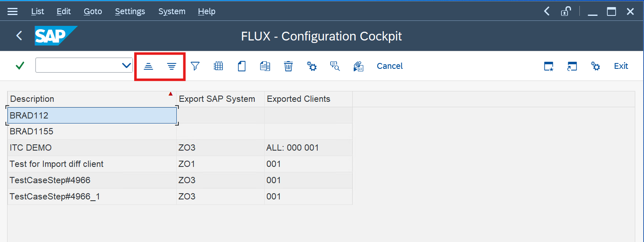Open the hamburger menu at top left
The image size is (644, 242).
13,12
